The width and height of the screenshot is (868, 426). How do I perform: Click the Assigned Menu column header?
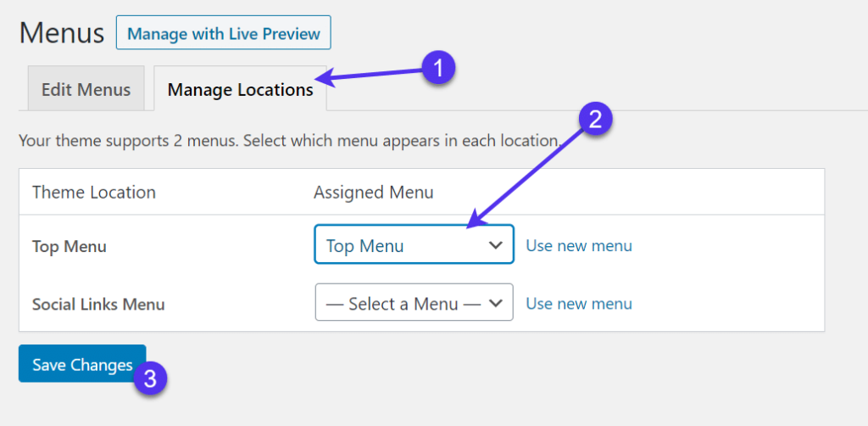(x=374, y=193)
